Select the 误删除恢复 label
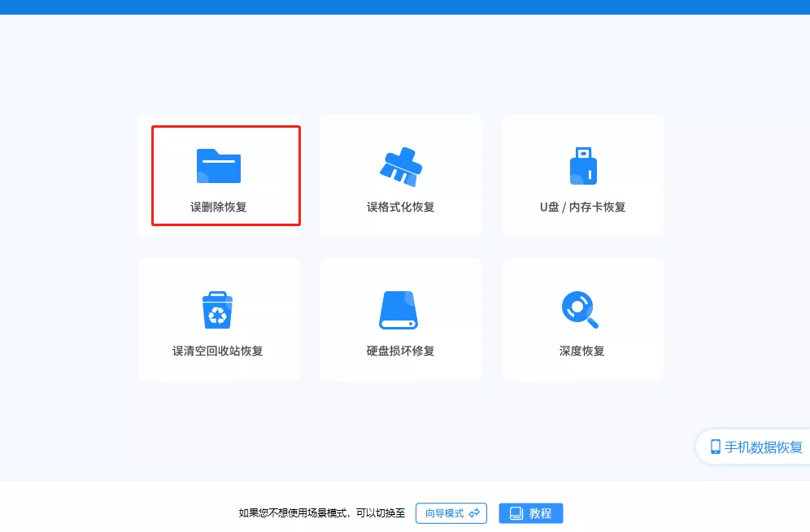This screenshot has width=810, height=532. point(219,207)
